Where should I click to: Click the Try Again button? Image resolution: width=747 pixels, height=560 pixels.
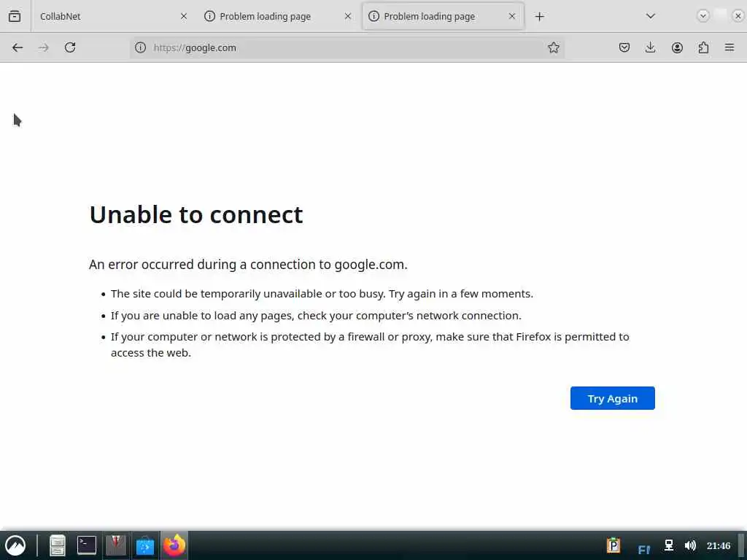pyautogui.click(x=612, y=398)
